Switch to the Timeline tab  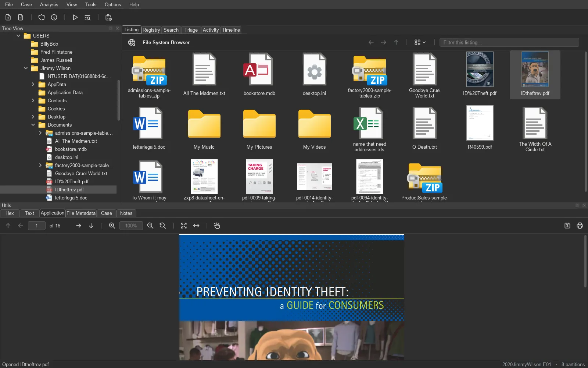(x=231, y=30)
